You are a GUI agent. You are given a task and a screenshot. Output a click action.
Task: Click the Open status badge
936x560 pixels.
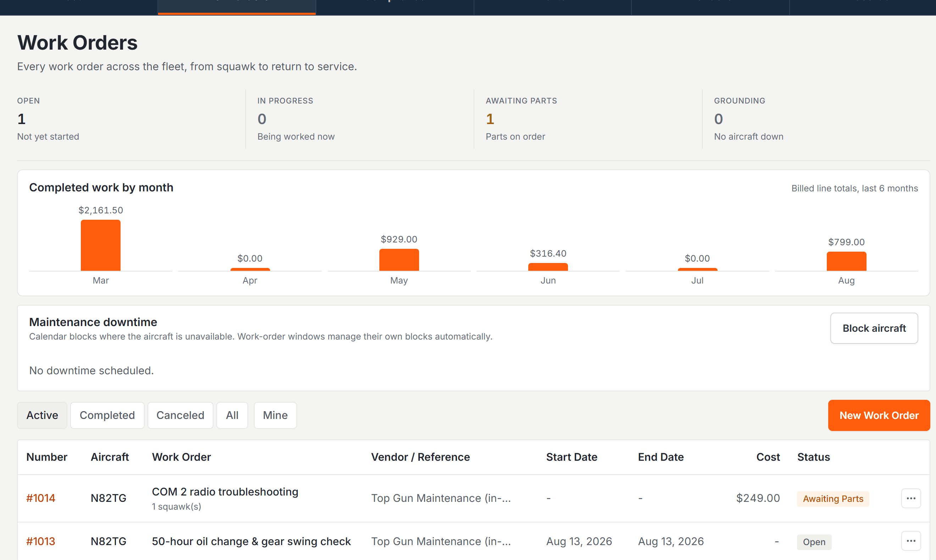tap(814, 542)
